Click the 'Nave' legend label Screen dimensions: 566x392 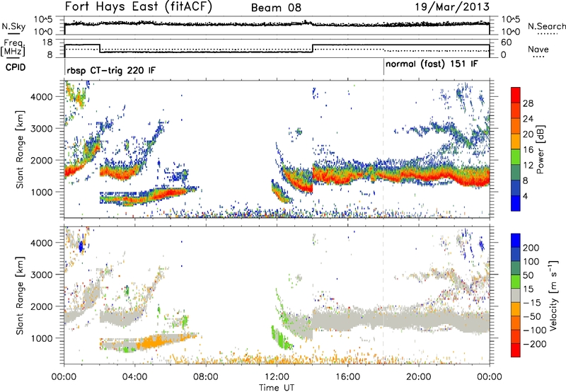coord(538,49)
